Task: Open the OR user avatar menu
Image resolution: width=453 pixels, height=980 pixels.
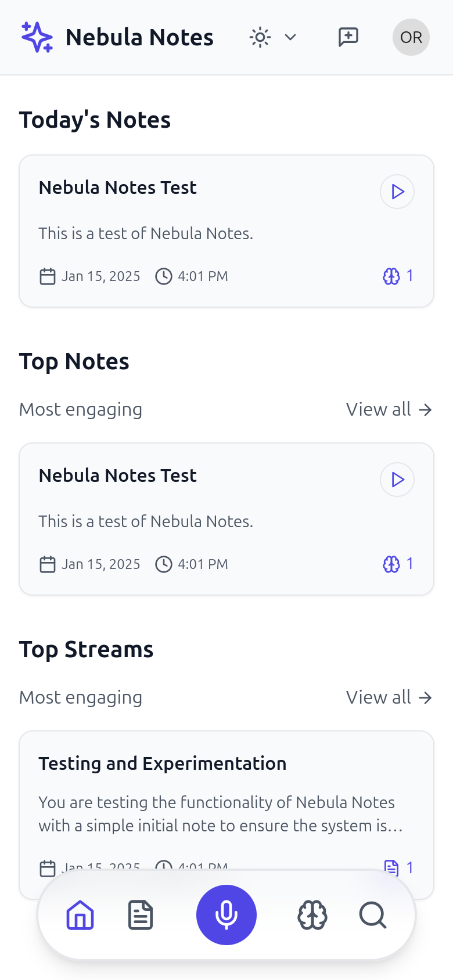Action: point(411,37)
